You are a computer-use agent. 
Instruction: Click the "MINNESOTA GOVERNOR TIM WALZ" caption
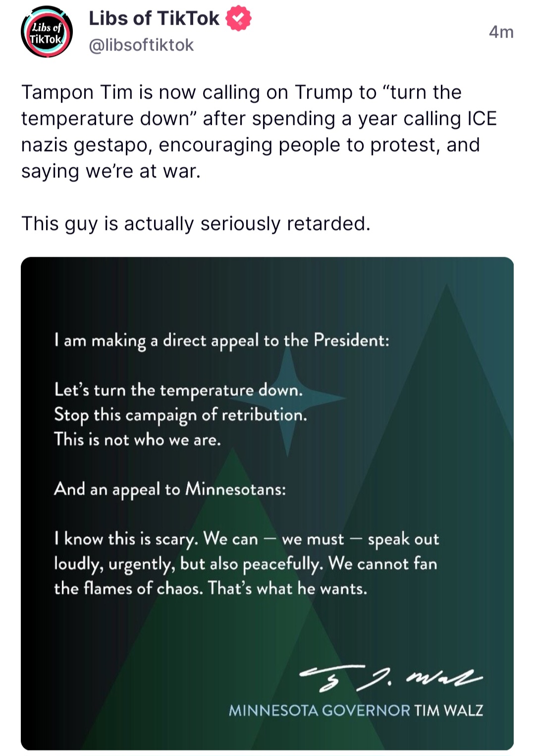(x=355, y=710)
